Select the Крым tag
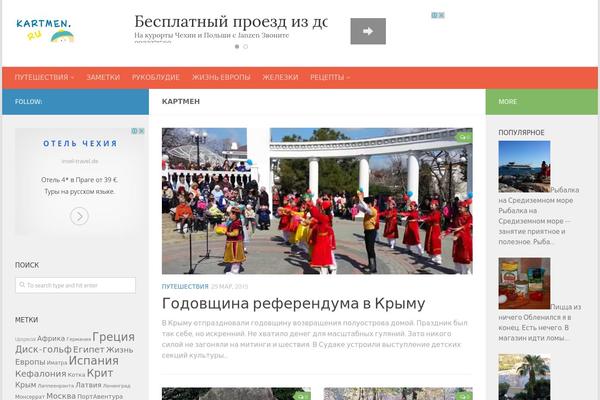 tap(26, 385)
